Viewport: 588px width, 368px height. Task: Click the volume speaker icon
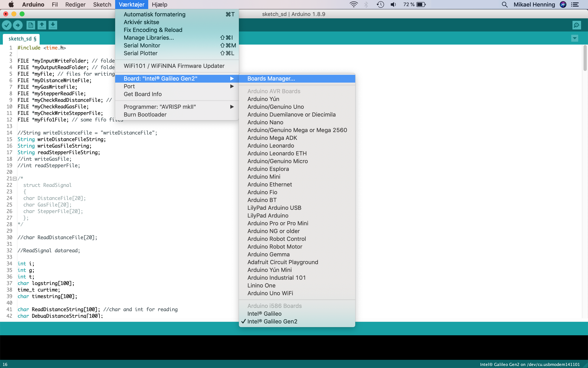tap(393, 4)
